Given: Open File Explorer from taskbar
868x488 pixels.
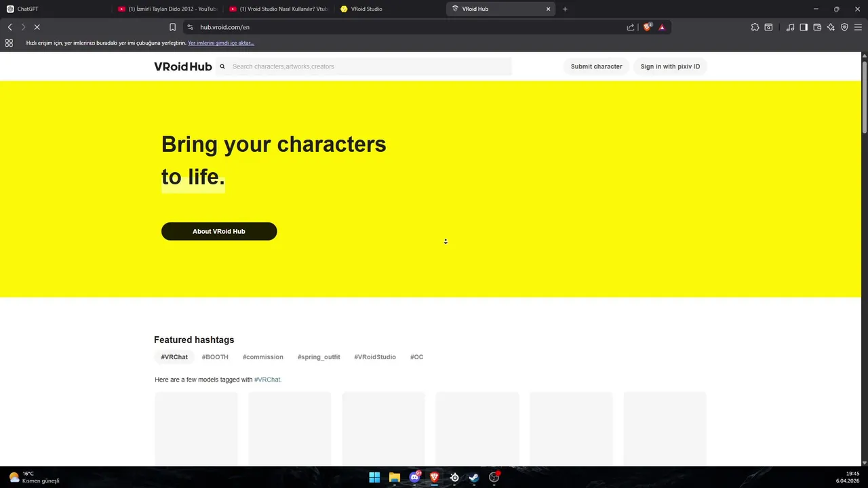Looking at the screenshot, I should (x=394, y=477).
